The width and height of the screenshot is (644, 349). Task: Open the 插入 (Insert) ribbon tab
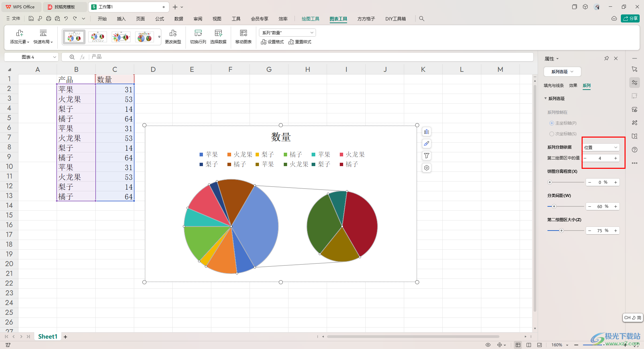pos(121,19)
